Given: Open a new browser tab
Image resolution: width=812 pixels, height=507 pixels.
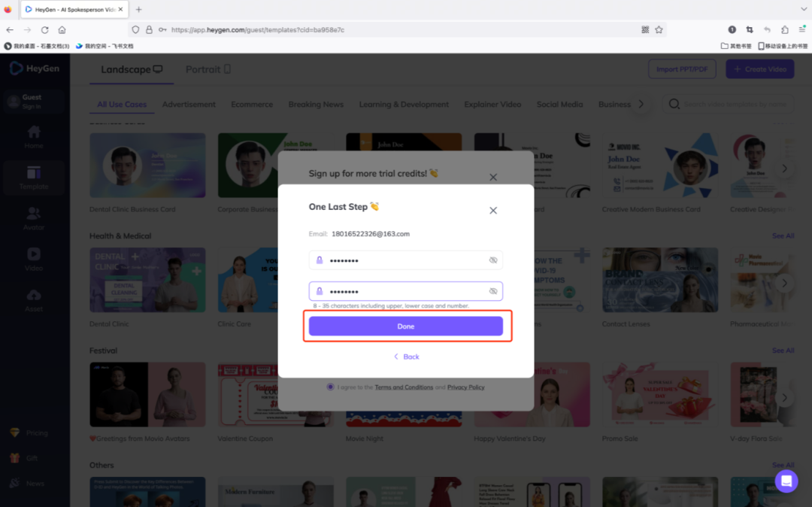Looking at the screenshot, I should coord(139,9).
